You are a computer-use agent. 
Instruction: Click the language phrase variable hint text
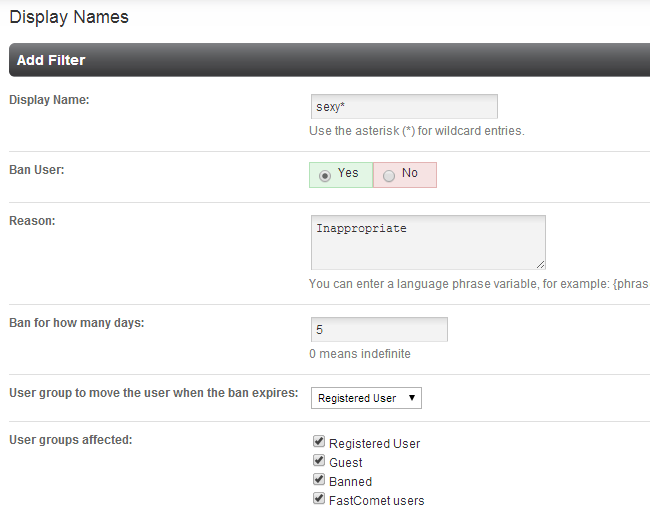click(x=479, y=284)
